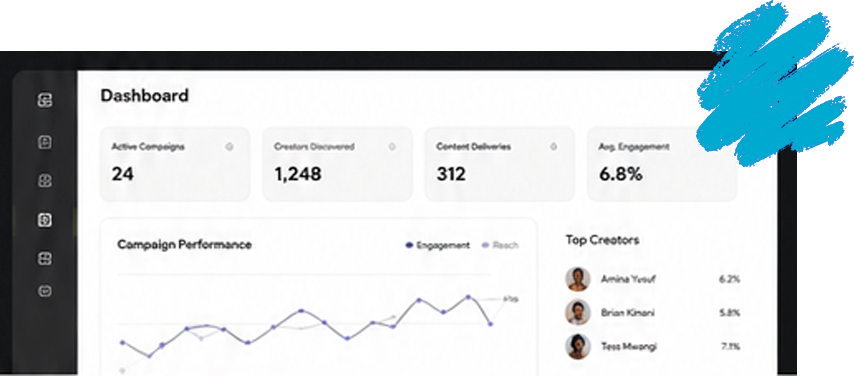This screenshot has height=376, width=854.
Task: Click the Top Creators section heading
Action: [x=602, y=240]
